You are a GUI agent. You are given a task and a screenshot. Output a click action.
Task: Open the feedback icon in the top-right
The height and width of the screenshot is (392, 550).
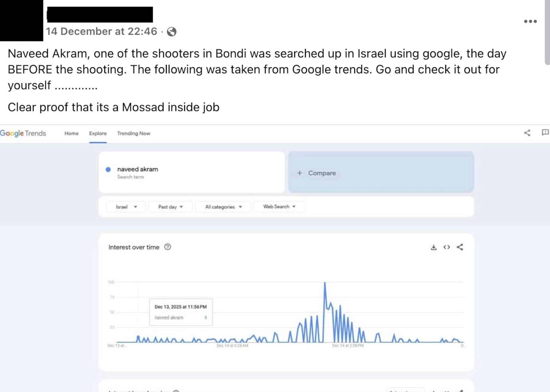(x=545, y=132)
